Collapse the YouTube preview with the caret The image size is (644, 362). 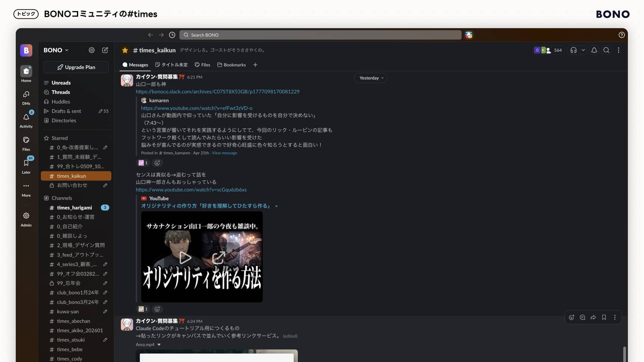tap(276, 206)
